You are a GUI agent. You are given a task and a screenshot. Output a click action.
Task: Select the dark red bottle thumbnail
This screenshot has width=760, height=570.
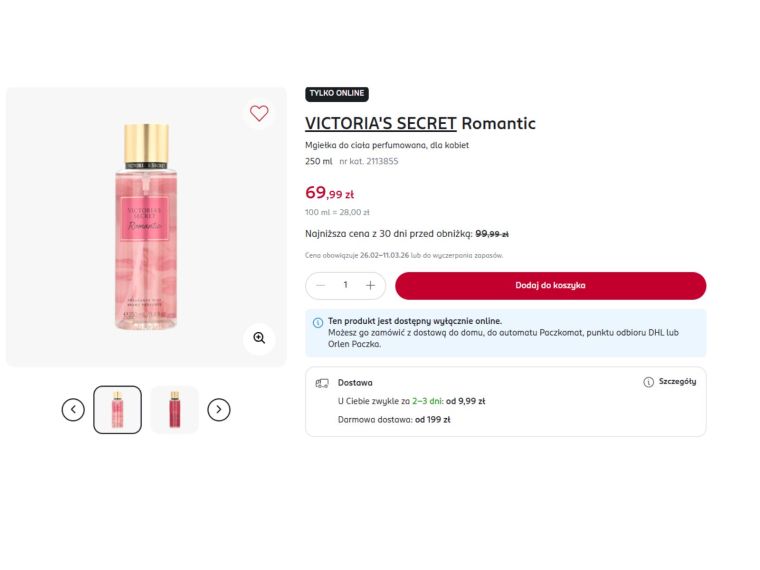174,410
